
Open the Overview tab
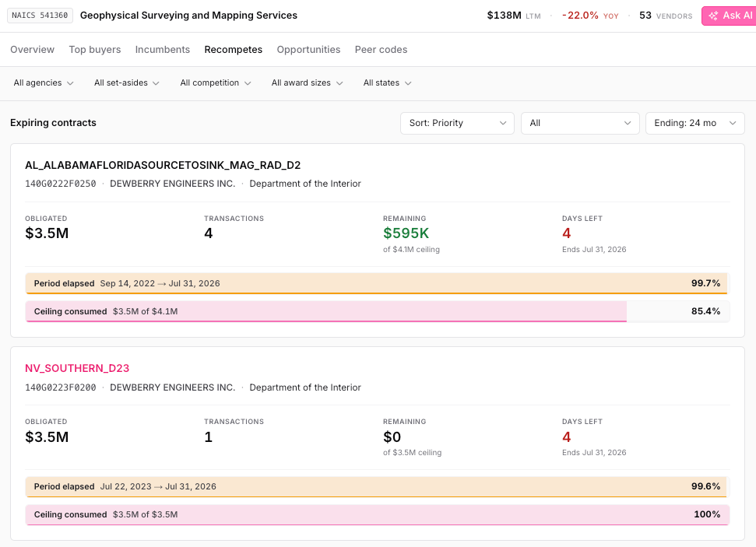(x=32, y=50)
